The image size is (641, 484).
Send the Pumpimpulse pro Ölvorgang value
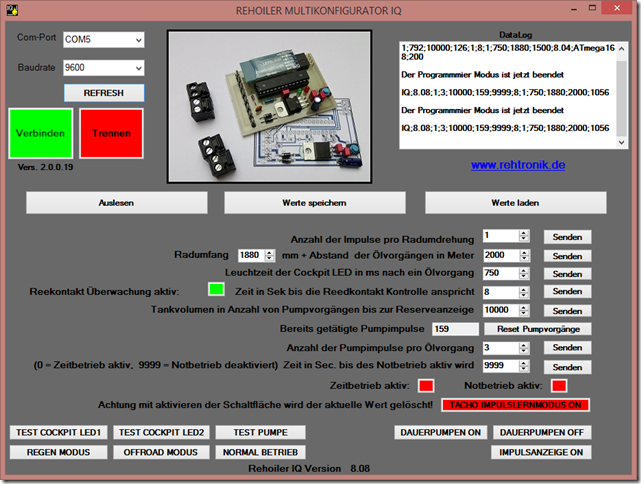pyautogui.click(x=567, y=347)
